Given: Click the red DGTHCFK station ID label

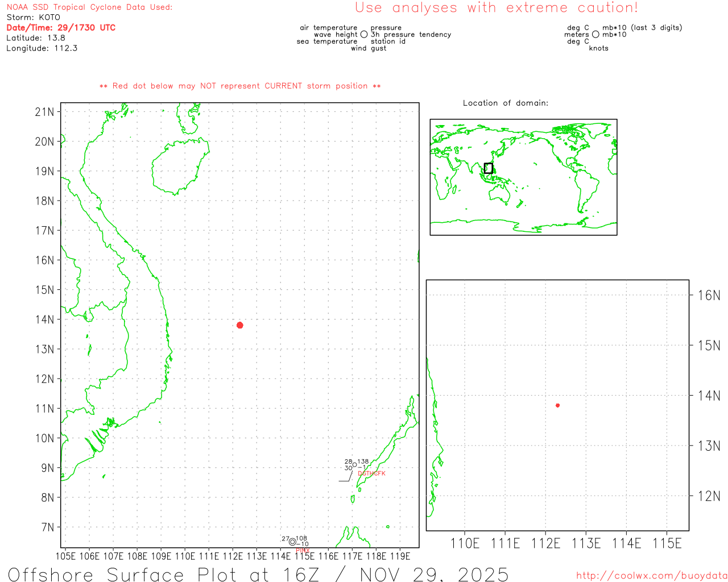Looking at the screenshot, I should (x=371, y=473).
